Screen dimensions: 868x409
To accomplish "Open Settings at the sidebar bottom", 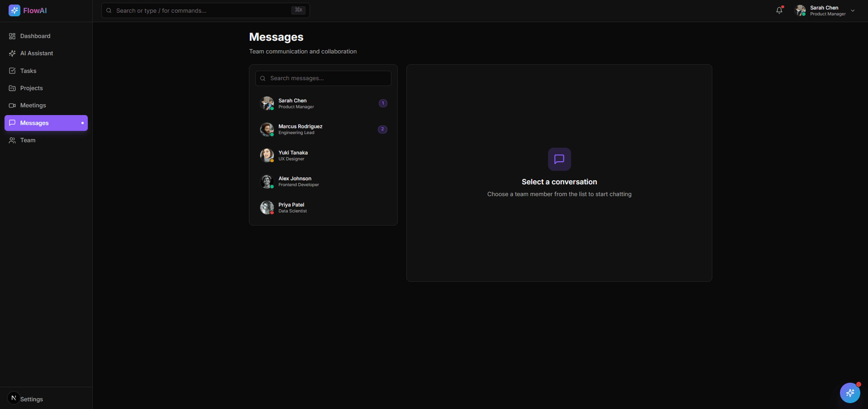I will tap(31, 399).
